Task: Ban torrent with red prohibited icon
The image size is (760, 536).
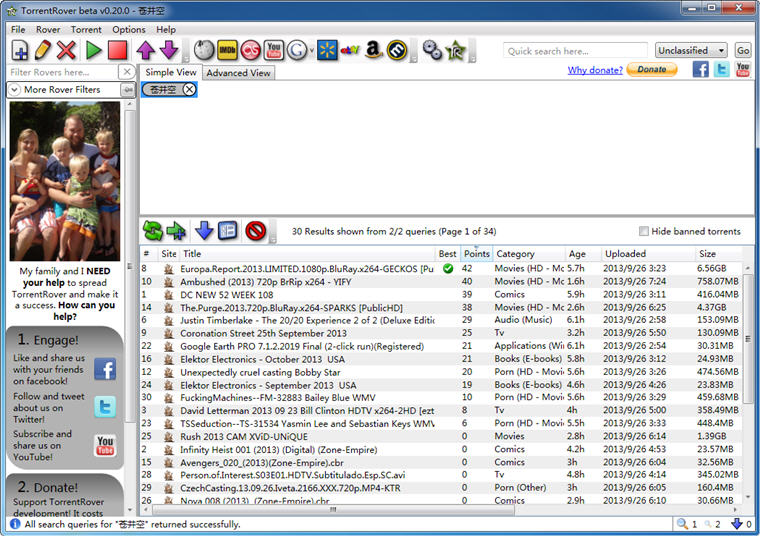Action: 255,231
